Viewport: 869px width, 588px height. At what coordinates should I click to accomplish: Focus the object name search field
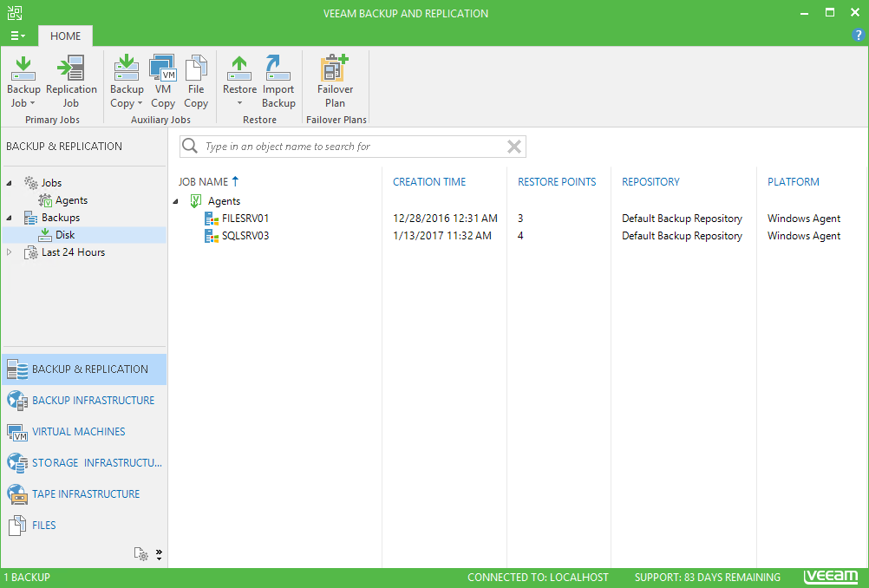(x=352, y=147)
